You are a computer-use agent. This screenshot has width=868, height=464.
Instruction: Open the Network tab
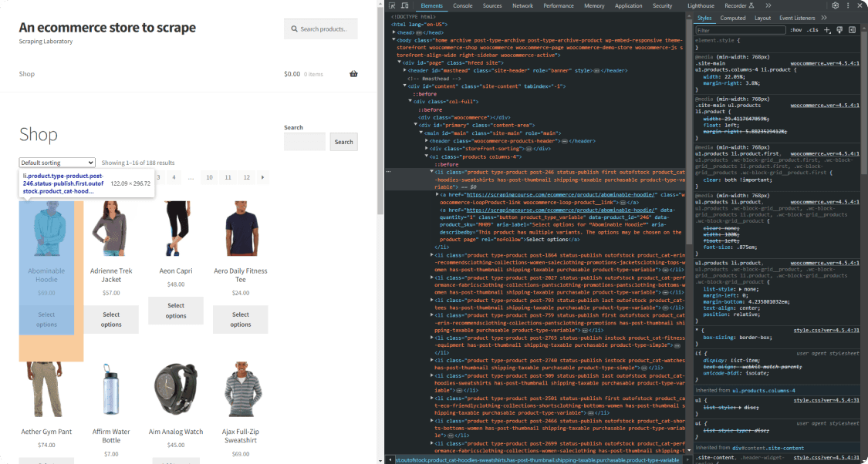[522, 5]
